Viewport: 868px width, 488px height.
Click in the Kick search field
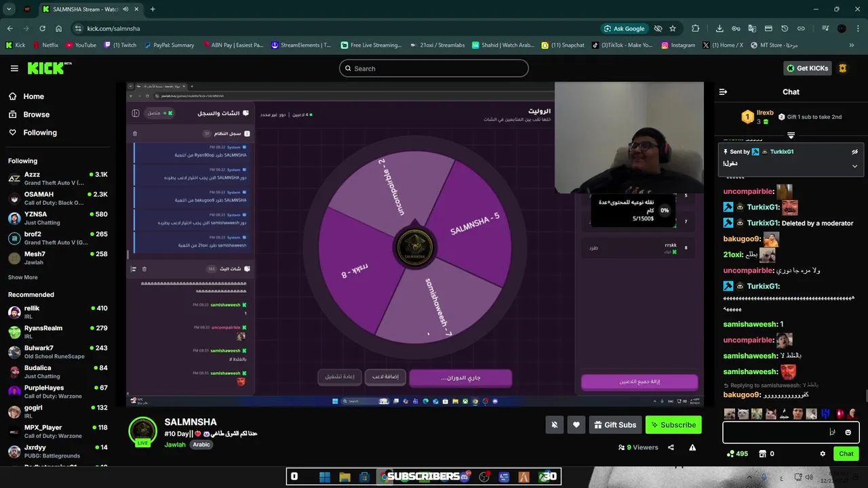point(434,68)
